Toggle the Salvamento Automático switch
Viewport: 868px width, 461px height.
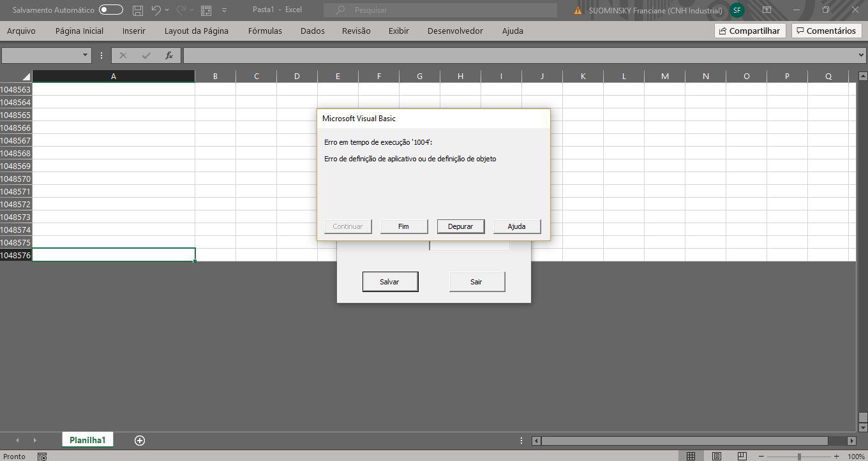coord(111,10)
